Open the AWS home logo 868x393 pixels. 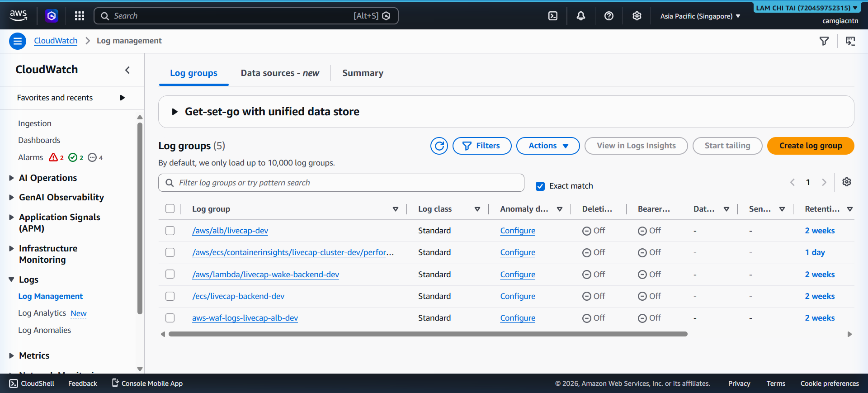point(18,15)
